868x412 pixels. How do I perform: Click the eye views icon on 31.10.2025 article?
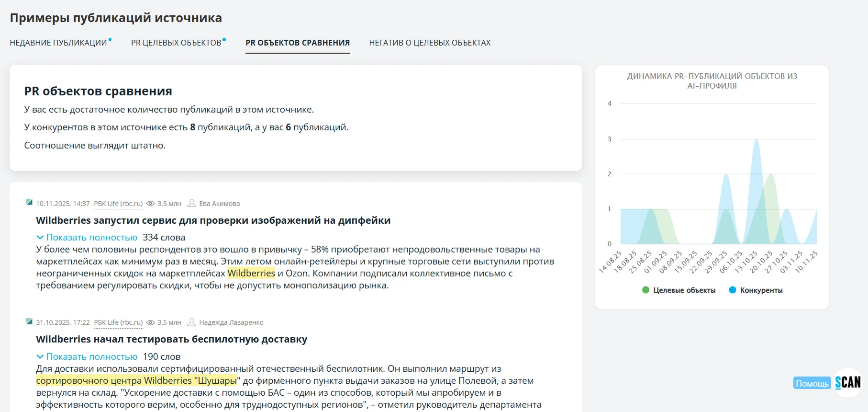(150, 322)
